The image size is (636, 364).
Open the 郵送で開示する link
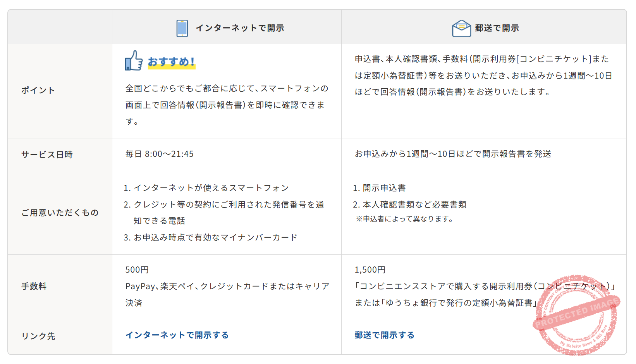pos(384,335)
